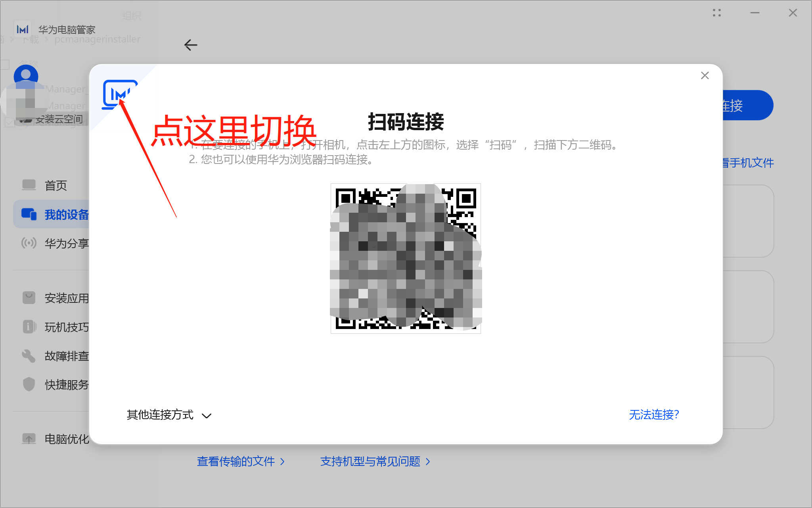Click the 玩机技巧 info icon
The height and width of the screenshot is (508, 812).
pyautogui.click(x=29, y=327)
